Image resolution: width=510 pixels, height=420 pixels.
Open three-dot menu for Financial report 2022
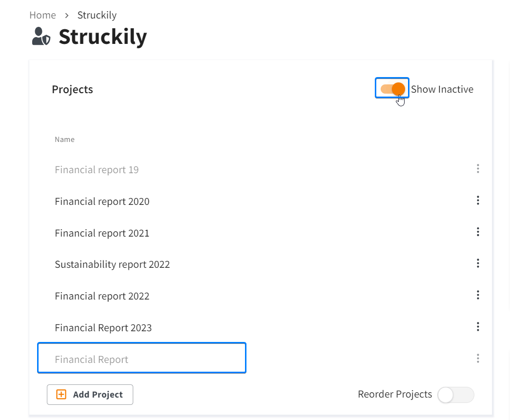(x=478, y=295)
